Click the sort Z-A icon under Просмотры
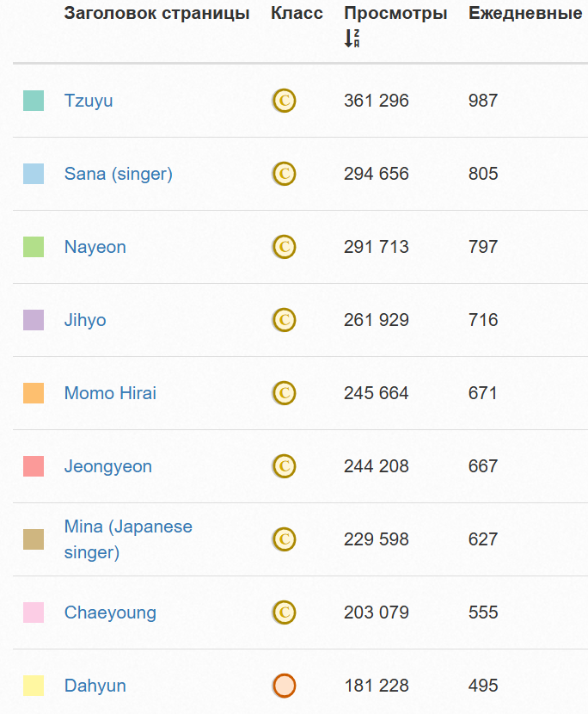 [352, 39]
